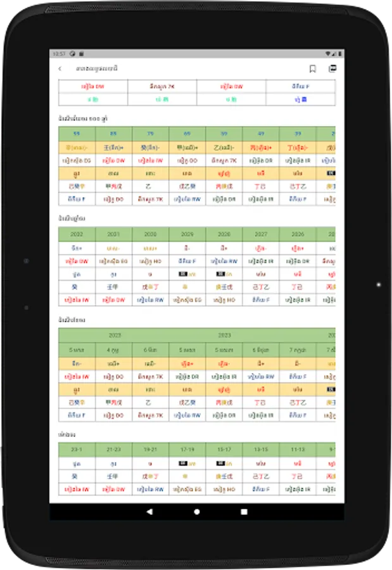Select the 17-19 hour column header
The image size is (392, 570).
click(187, 450)
